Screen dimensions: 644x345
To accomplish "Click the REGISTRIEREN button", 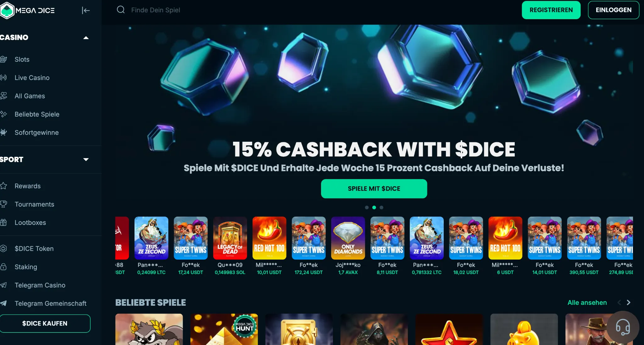I will pyautogui.click(x=551, y=10).
